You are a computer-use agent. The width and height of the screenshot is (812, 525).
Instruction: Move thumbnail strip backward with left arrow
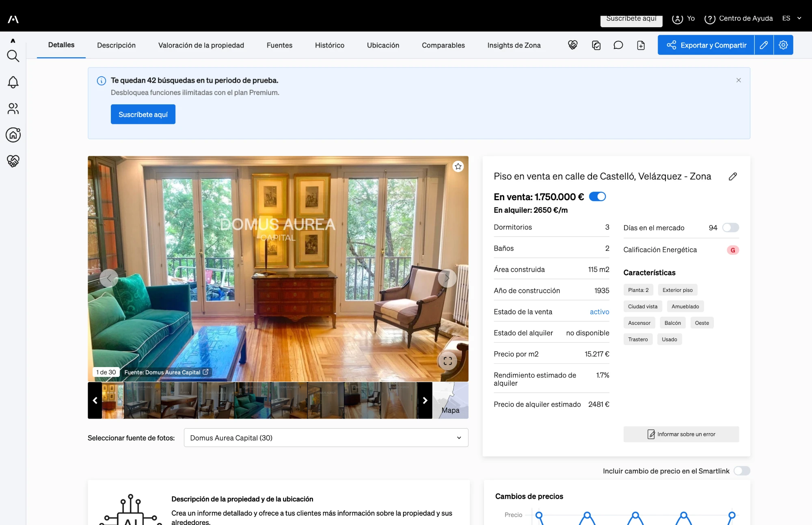pos(95,400)
